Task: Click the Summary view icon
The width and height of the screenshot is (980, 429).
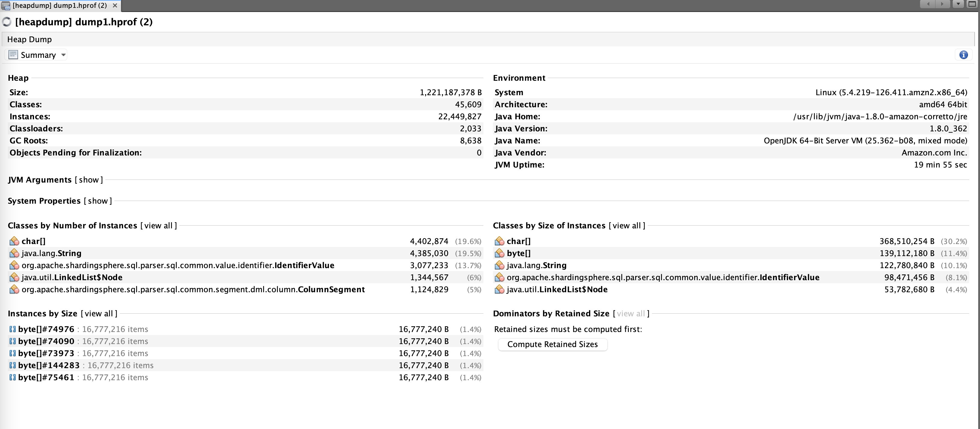Action: 13,55
